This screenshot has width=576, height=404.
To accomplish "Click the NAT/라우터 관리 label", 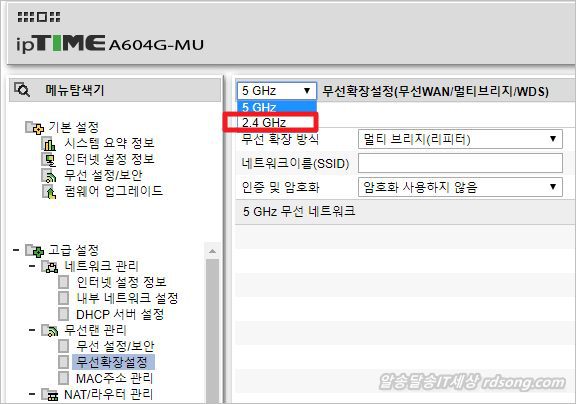I will [108, 394].
